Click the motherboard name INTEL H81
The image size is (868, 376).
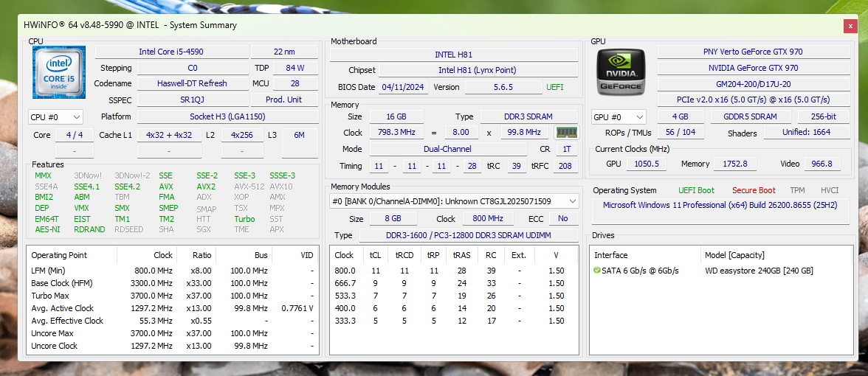point(453,55)
